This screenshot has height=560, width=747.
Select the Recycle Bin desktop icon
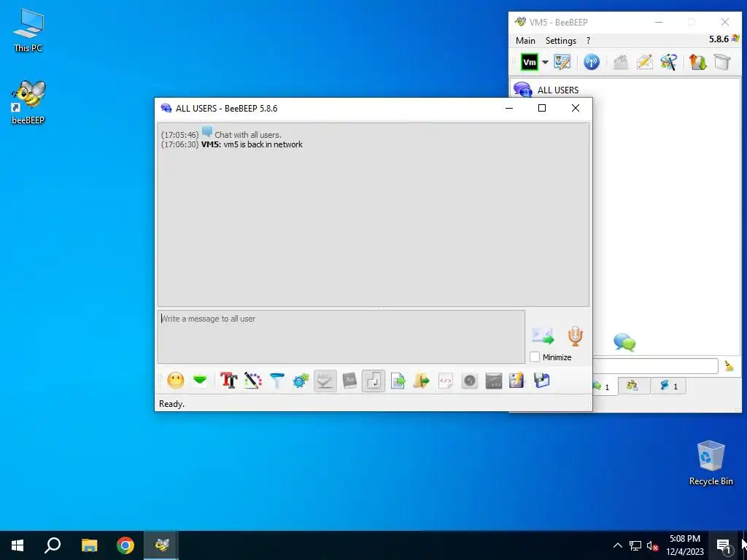tap(711, 463)
